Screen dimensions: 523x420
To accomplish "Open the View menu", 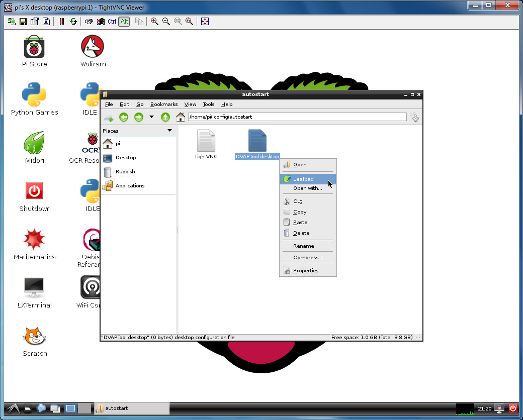I will (x=190, y=104).
